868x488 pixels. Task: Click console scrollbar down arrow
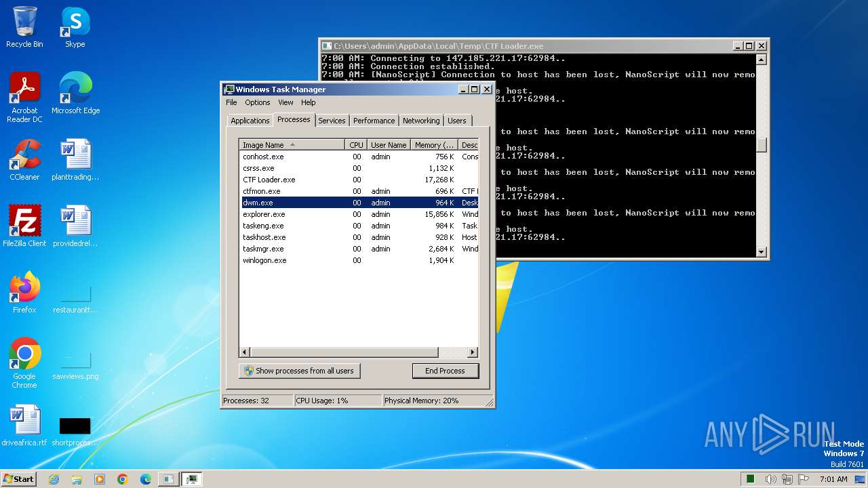point(761,251)
